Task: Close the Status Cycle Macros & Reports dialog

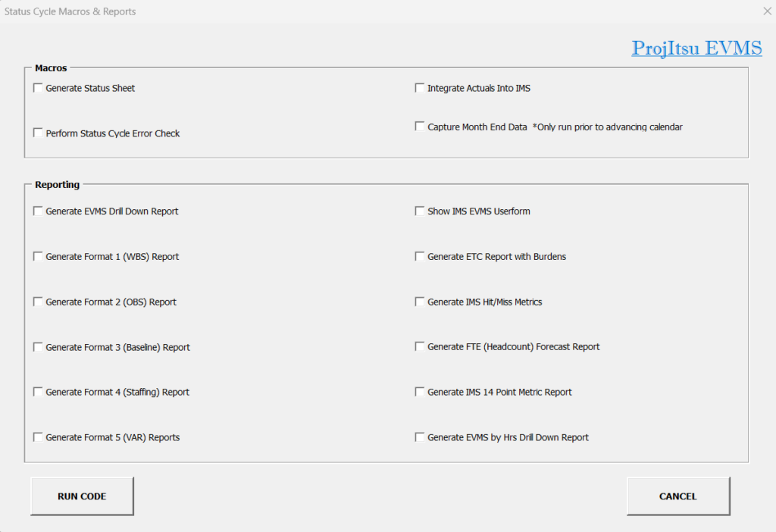Action: pyautogui.click(x=767, y=11)
